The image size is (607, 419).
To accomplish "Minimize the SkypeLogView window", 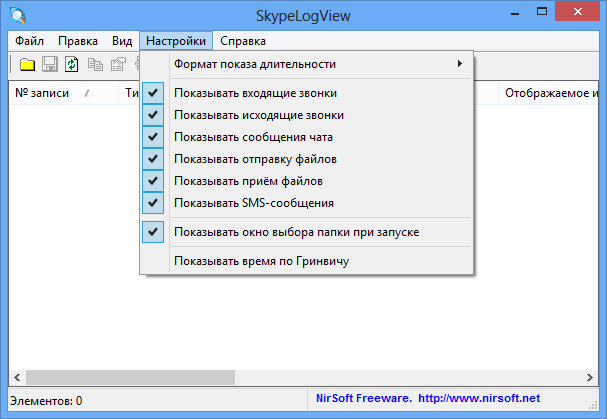I will tap(515, 13).
